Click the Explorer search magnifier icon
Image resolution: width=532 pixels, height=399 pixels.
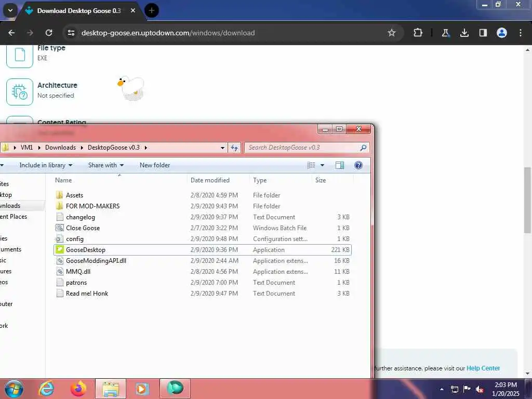[363, 148]
